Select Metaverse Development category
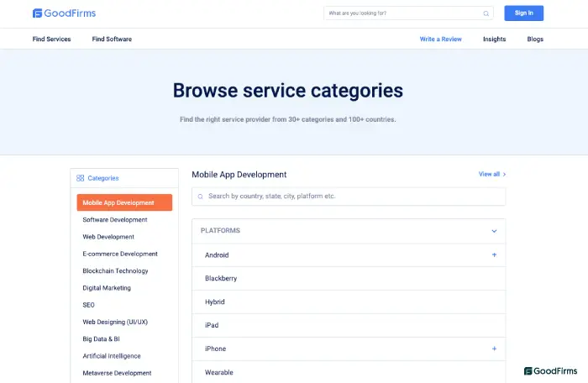This screenshot has height=383, width=588. 117,373
